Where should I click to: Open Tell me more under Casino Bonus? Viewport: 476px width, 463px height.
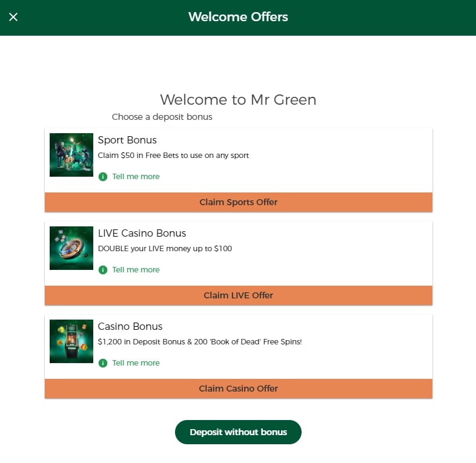[136, 363]
